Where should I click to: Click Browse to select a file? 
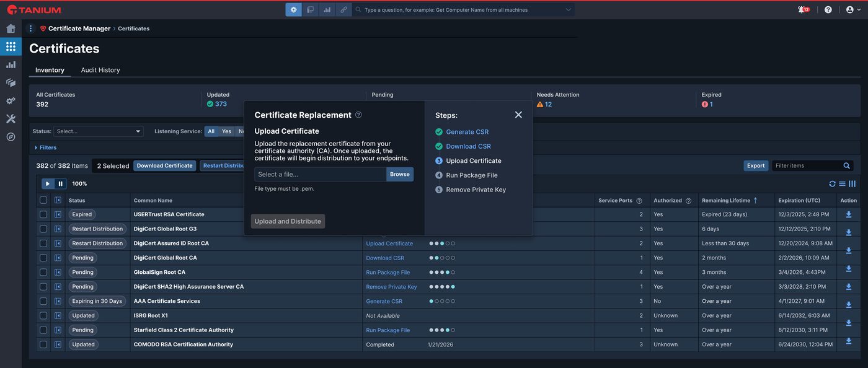400,174
